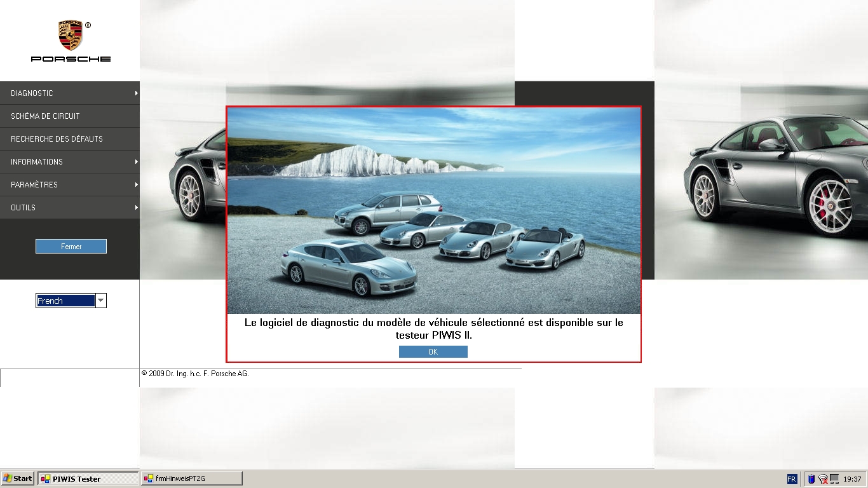Switch to frmHinweisPT2G taskbar window
The image size is (868, 488).
192,478
